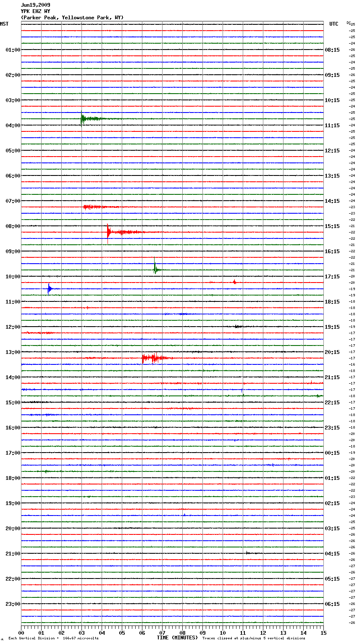Image resolution: width=357 pixels, height=644 pixels.
Task: Click the "11:00" MST time label
Action: click(13, 302)
